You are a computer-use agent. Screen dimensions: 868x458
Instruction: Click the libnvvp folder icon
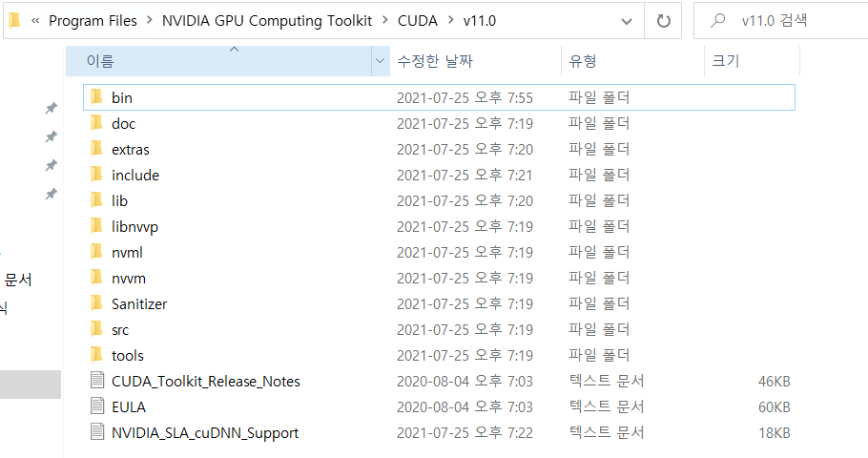click(x=97, y=226)
